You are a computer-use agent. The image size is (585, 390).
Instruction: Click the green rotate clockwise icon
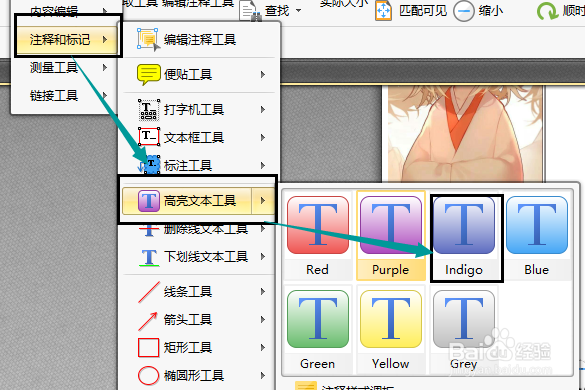tap(547, 12)
